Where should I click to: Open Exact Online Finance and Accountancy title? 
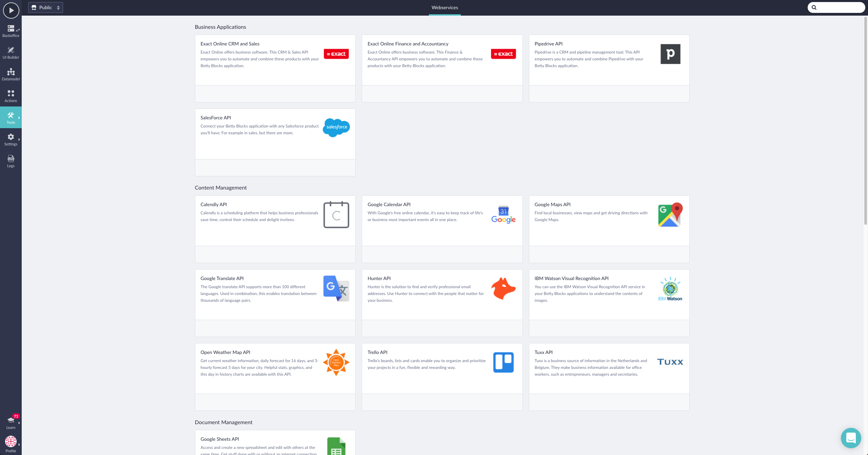click(408, 44)
